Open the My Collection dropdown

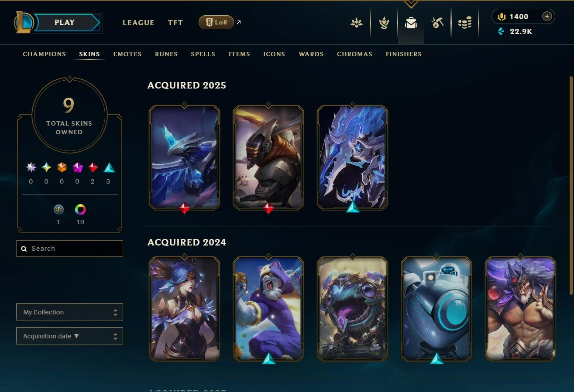point(69,312)
